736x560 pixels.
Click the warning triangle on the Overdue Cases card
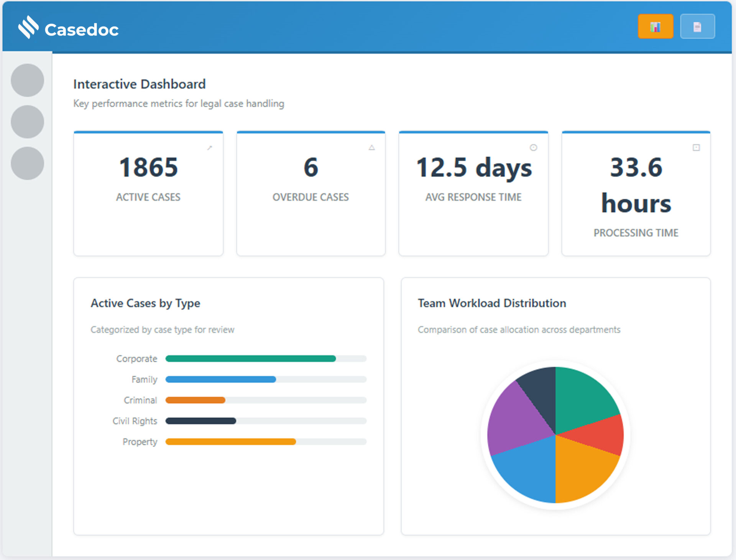point(371,147)
